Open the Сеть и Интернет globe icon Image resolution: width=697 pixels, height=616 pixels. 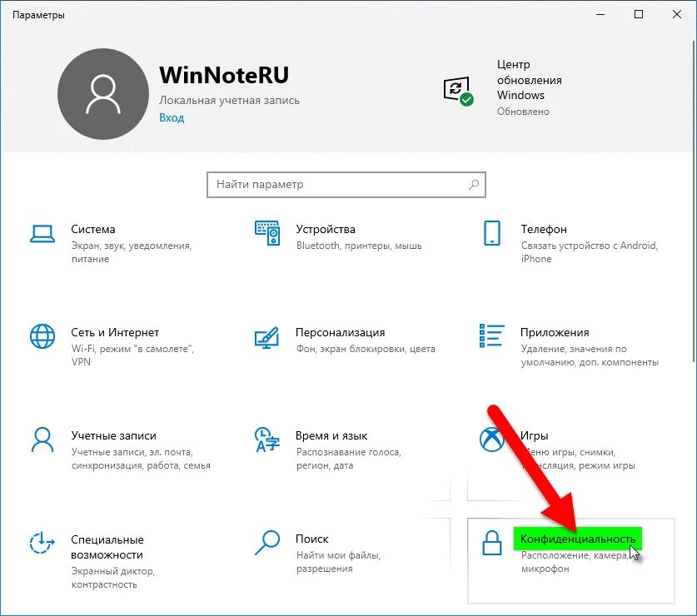(x=42, y=336)
